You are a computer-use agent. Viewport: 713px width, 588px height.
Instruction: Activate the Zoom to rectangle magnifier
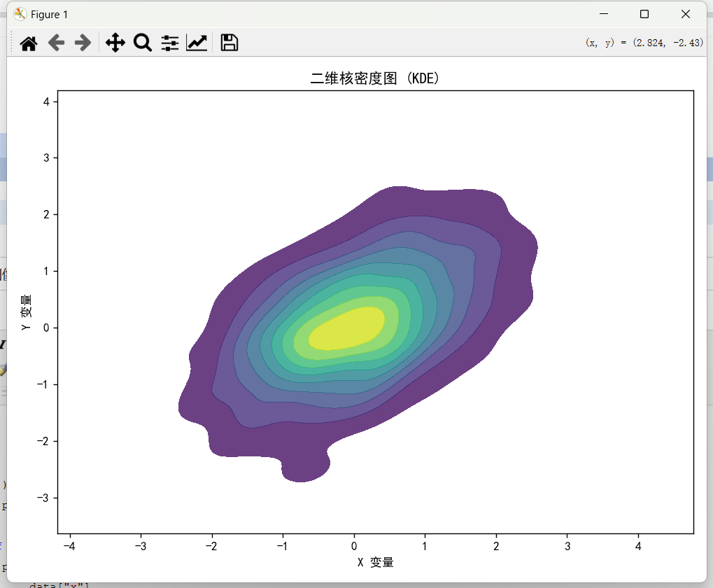[142, 43]
